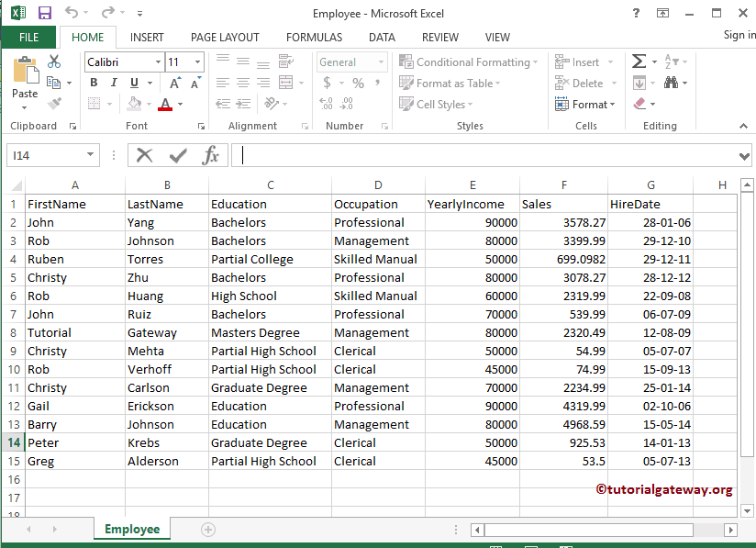The image size is (756, 548).
Task: Click the Borders icon in Font group
Action: click(x=94, y=102)
